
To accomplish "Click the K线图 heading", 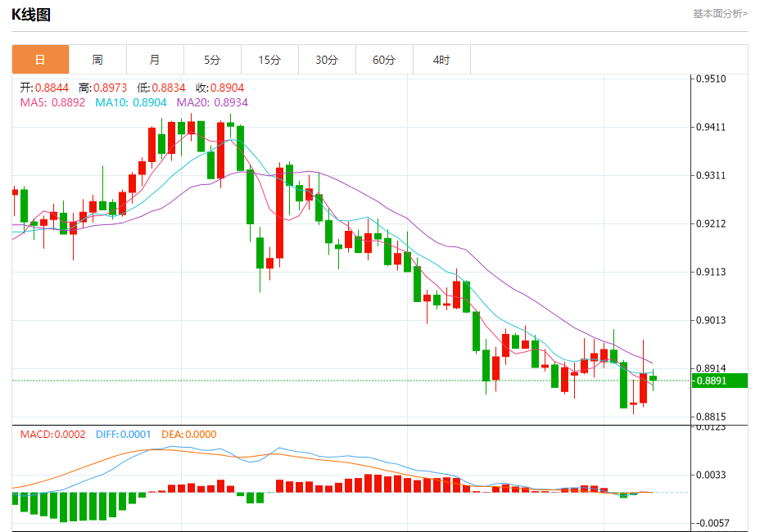I will (31, 15).
